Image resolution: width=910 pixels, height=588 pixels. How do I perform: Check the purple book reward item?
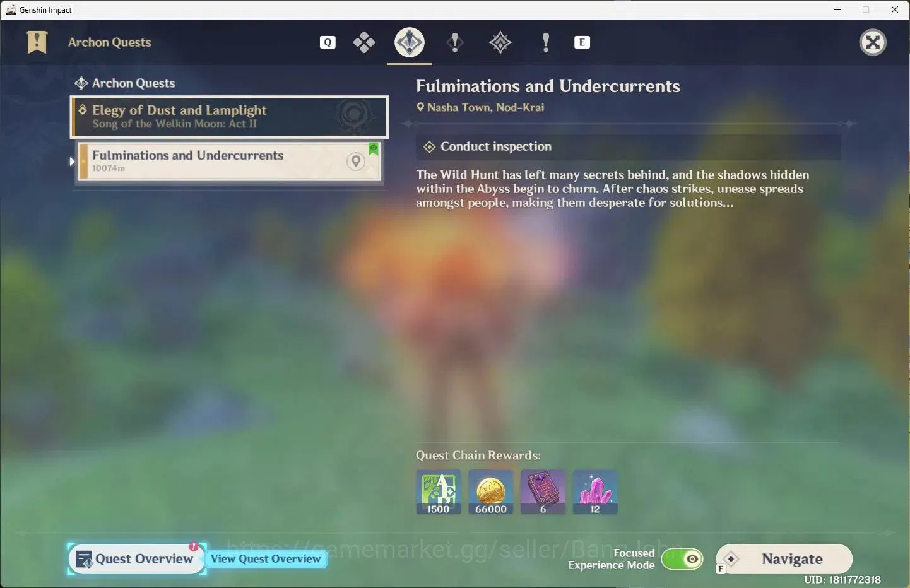(x=543, y=492)
